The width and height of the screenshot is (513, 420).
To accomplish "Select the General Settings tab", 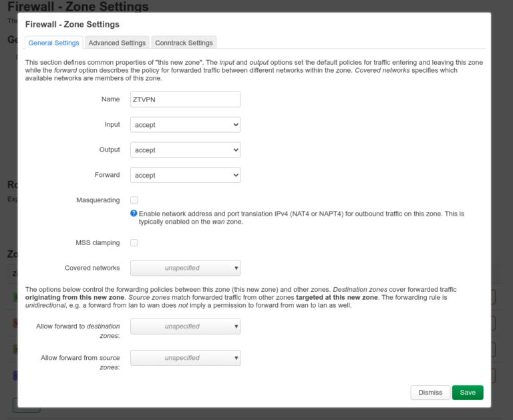I will 53,43.
